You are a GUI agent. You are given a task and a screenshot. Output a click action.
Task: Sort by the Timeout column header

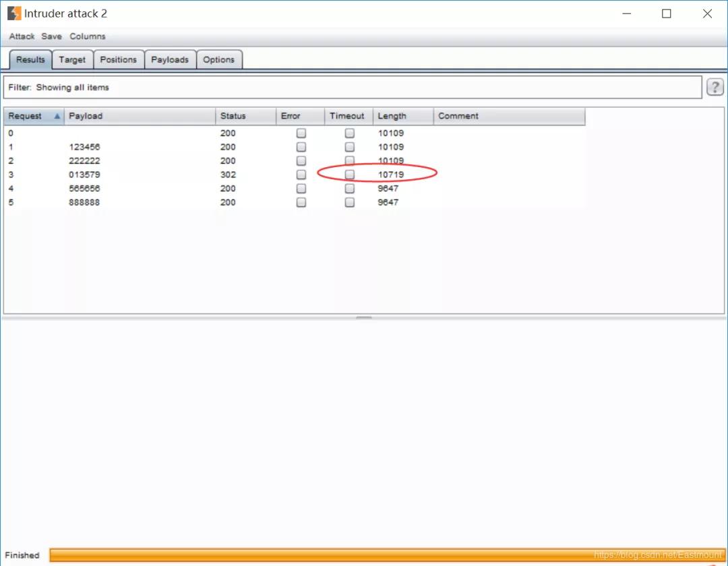click(348, 116)
